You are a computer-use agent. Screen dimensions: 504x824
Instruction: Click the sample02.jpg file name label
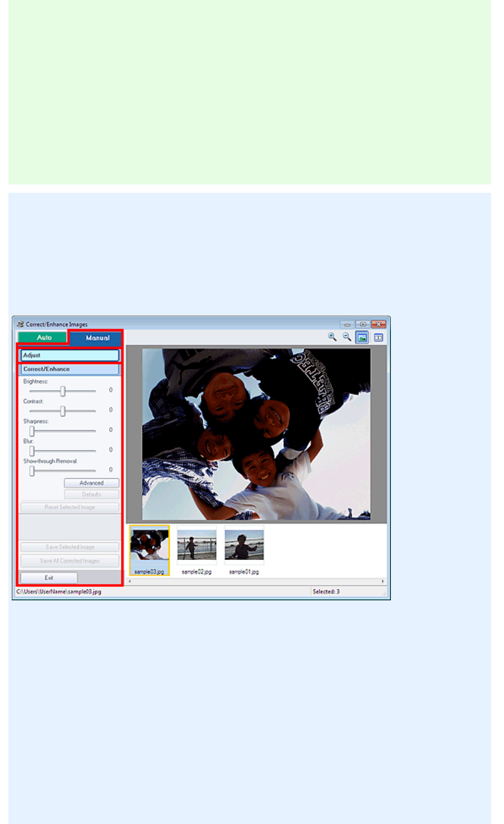tap(197, 572)
